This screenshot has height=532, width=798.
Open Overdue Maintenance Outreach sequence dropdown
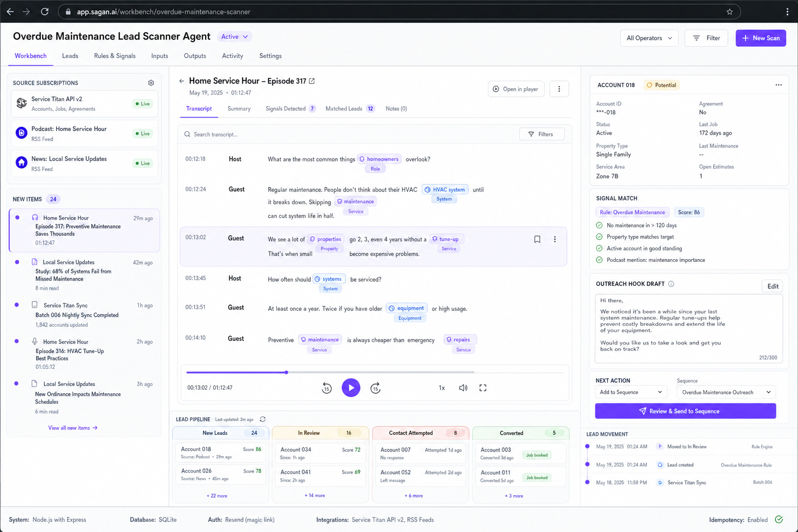click(726, 392)
